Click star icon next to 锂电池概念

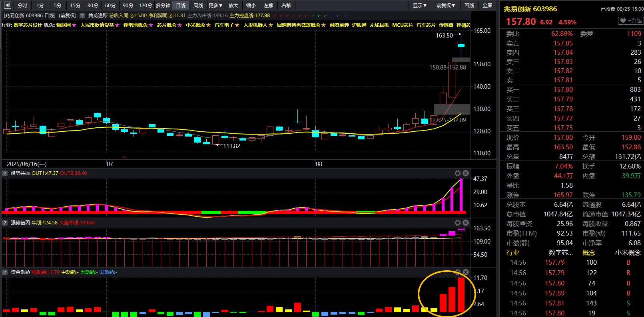151,25
